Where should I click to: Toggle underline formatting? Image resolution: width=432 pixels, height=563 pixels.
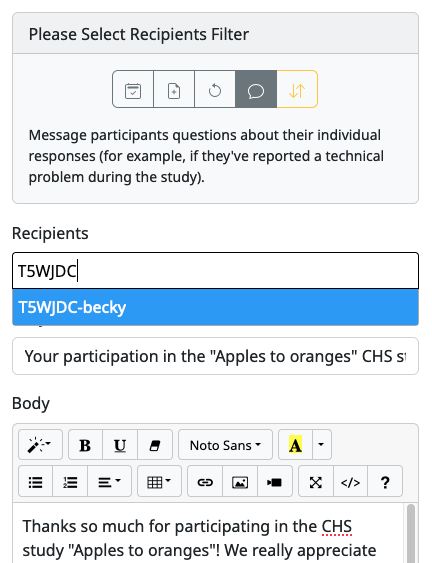coord(120,445)
